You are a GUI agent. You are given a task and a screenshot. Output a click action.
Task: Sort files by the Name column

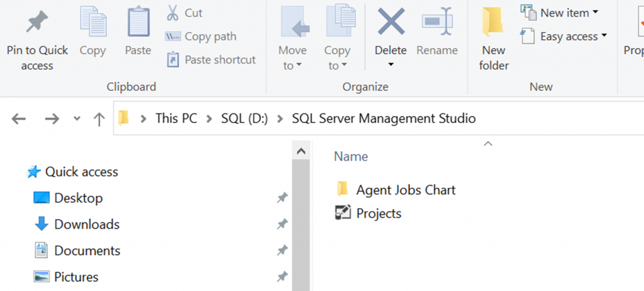(x=351, y=156)
